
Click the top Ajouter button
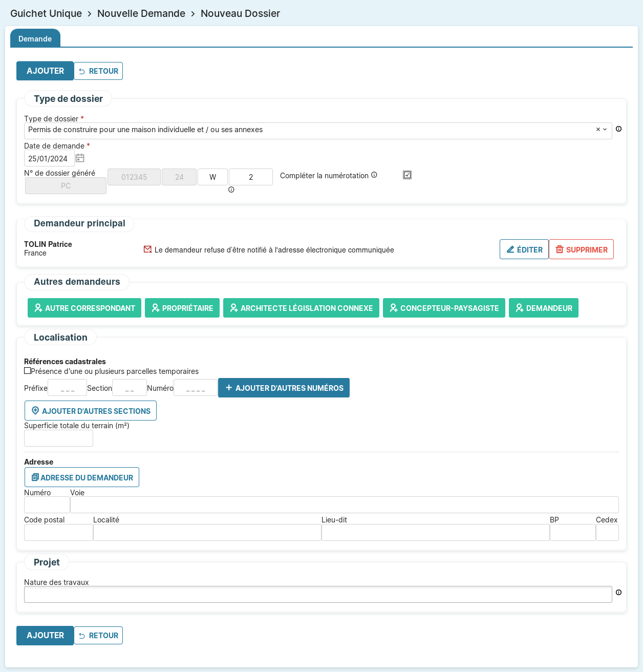[45, 71]
